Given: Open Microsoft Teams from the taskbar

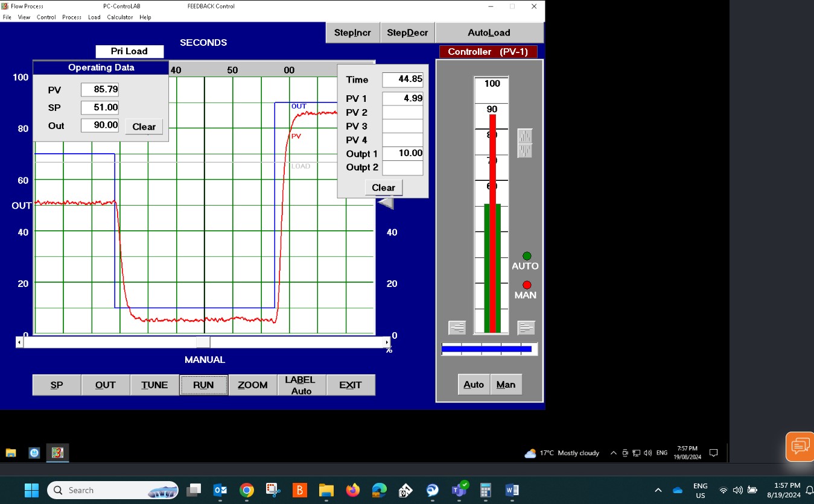Looking at the screenshot, I should pos(459,490).
